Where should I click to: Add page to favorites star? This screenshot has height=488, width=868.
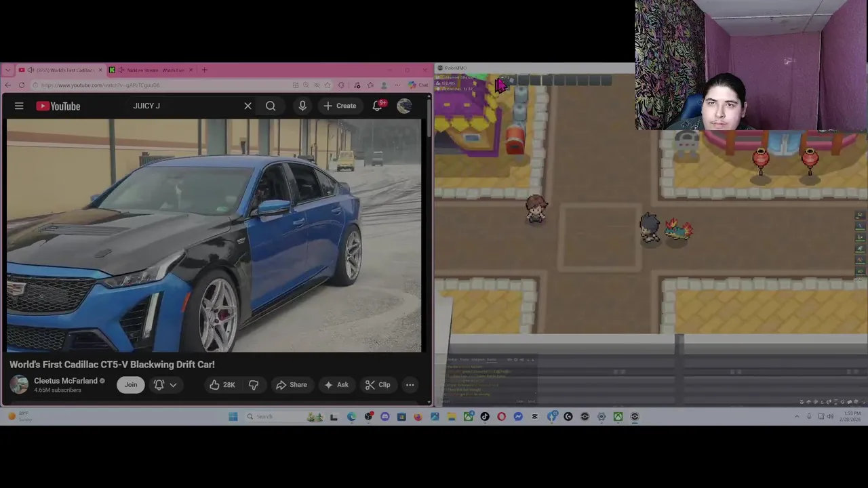[x=327, y=85]
